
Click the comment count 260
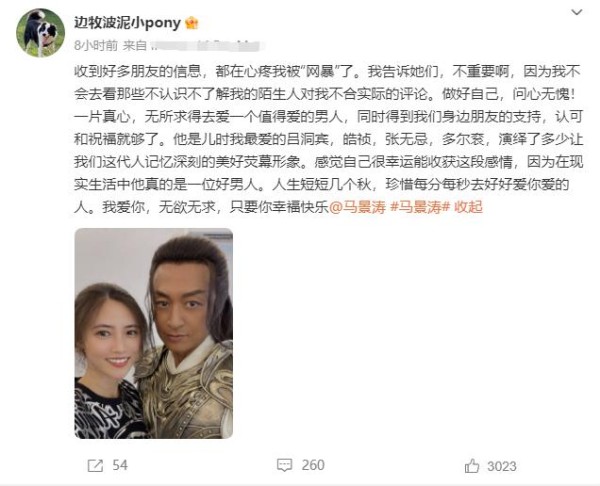(313, 465)
